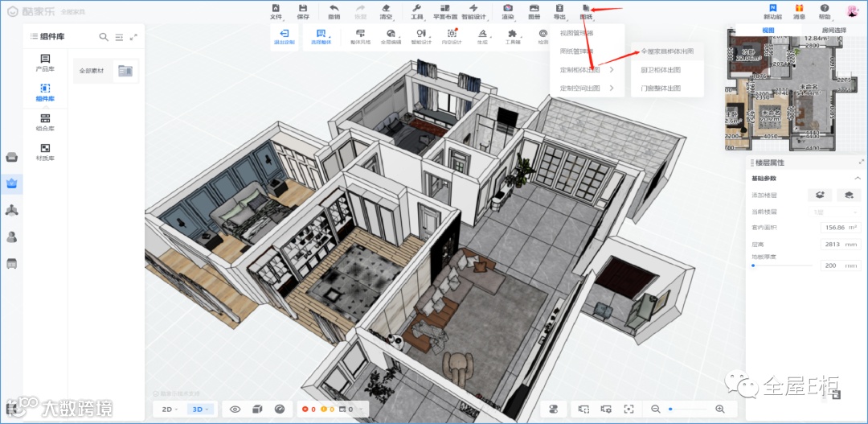
Task: Click the 生成 (Generate) tool
Action: coord(483,37)
